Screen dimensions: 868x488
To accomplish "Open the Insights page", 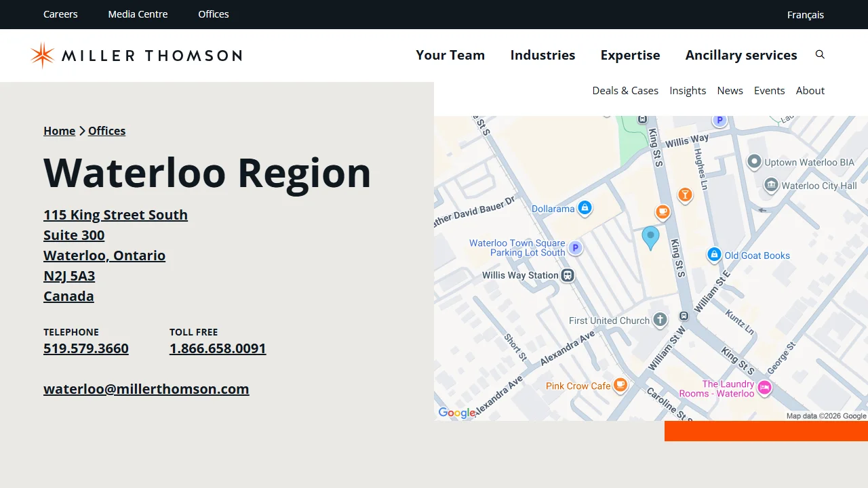I will pyautogui.click(x=688, y=90).
